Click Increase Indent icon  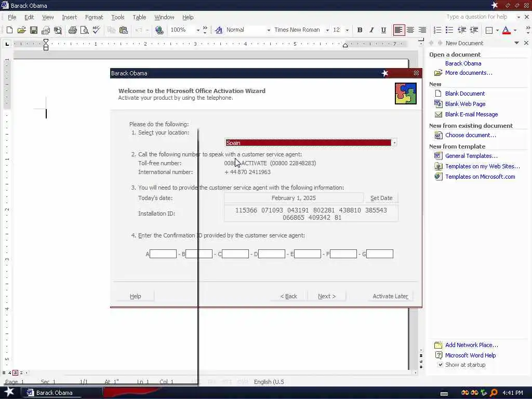474,30
